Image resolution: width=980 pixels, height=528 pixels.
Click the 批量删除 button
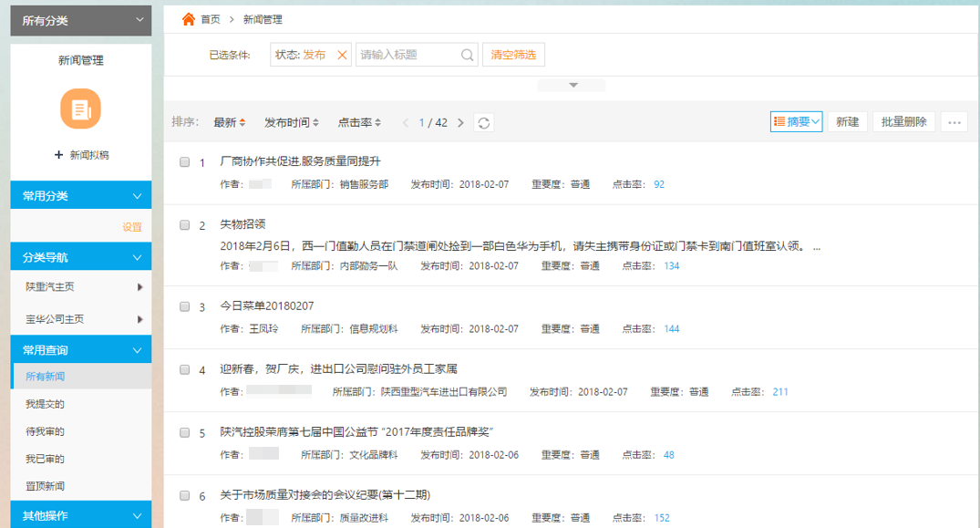903,122
